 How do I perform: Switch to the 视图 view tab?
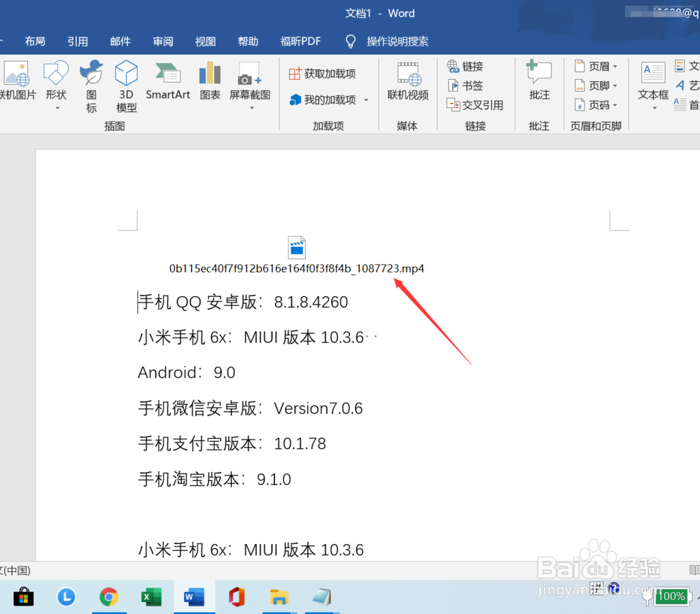point(205,41)
